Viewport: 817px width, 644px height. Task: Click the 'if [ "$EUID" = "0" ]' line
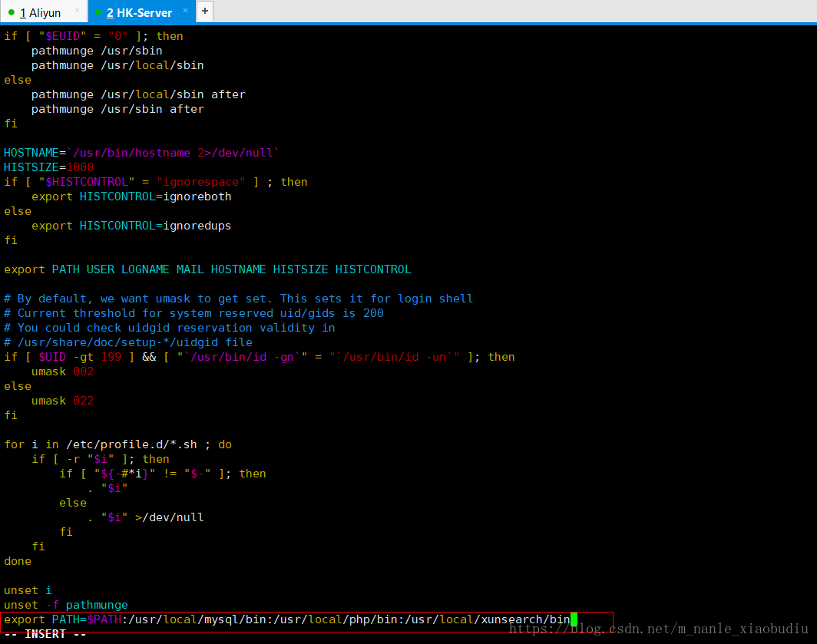click(x=94, y=36)
